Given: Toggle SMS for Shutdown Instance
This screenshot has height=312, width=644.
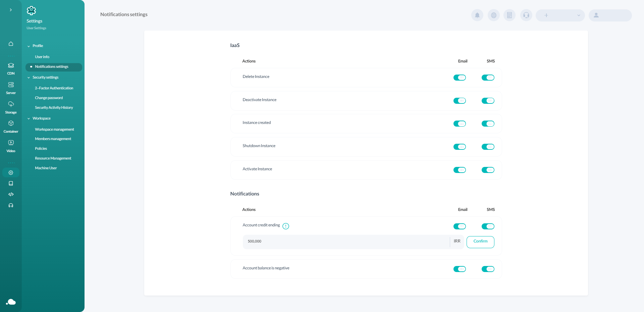Looking at the screenshot, I should pyautogui.click(x=488, y=147).
